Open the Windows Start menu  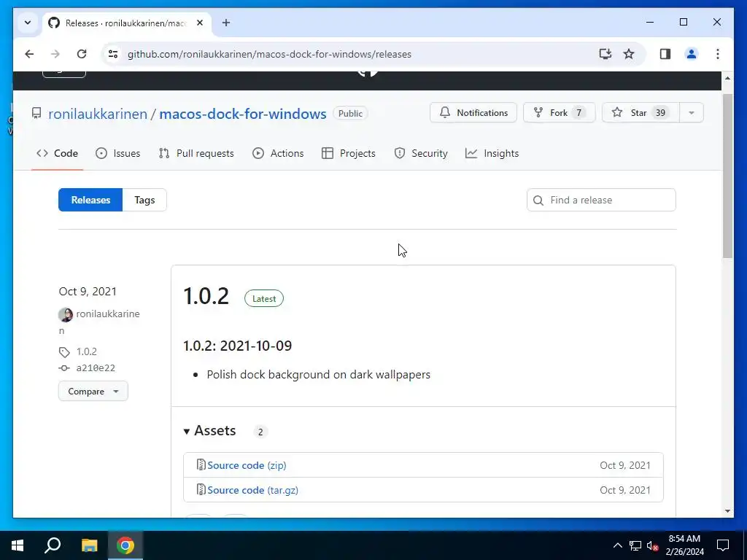pyautogui.click(x=18, y=545)
